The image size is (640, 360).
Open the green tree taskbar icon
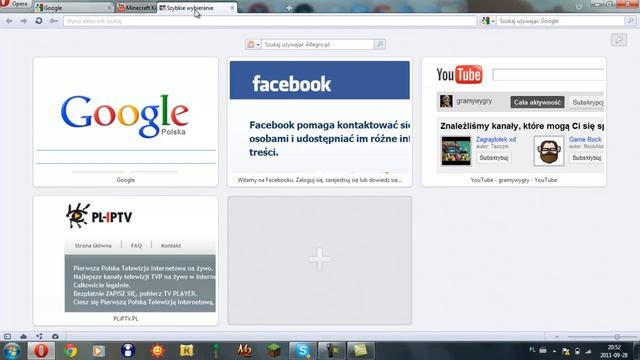216,351
